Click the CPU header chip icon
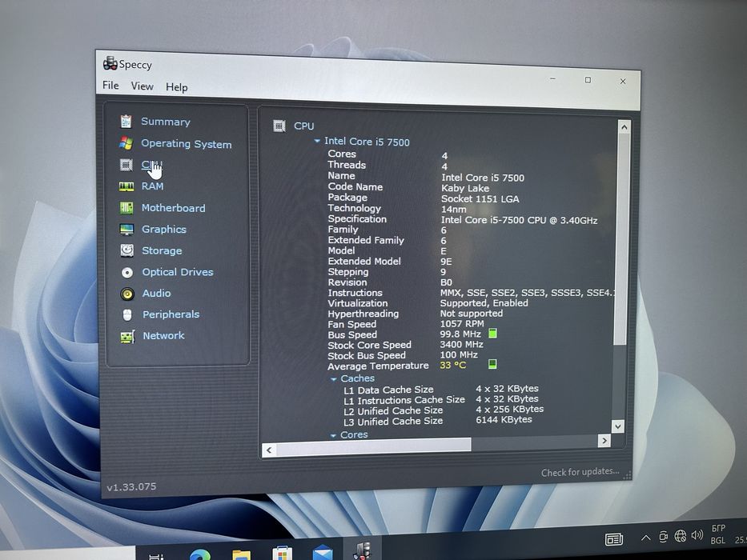The image size is (747, 560). tap(279, 126)
